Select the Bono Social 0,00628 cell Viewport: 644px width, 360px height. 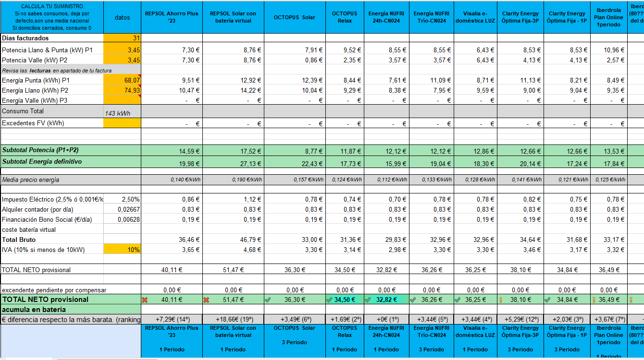[122, 219]
